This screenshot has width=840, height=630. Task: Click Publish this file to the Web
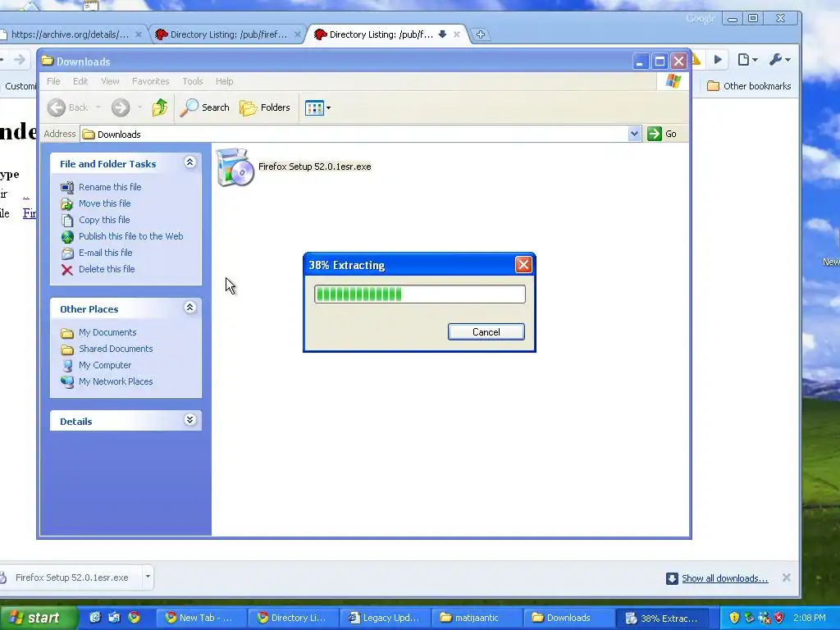[x=130, y=236]
